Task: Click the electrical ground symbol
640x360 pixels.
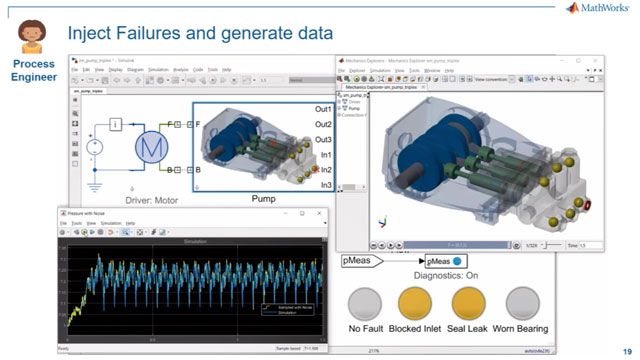Action: 95,187
